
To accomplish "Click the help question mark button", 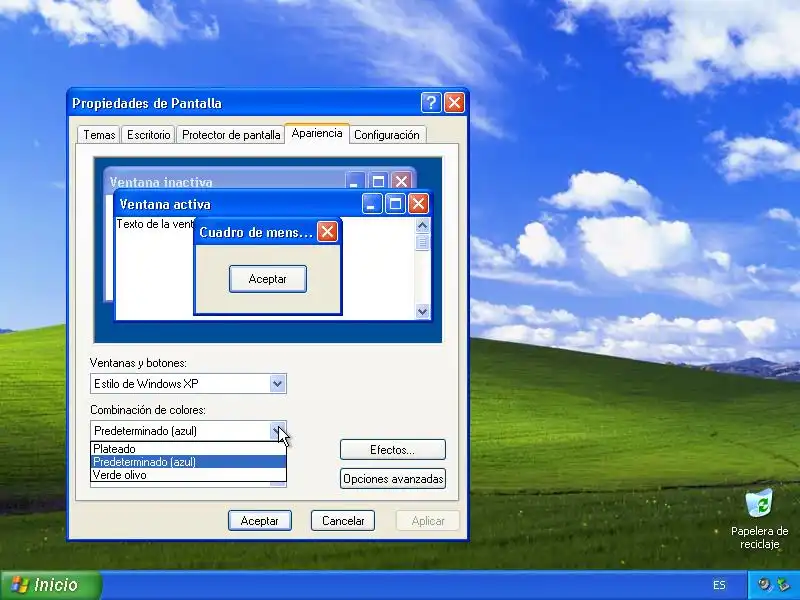I will click(x=431, y=103).
